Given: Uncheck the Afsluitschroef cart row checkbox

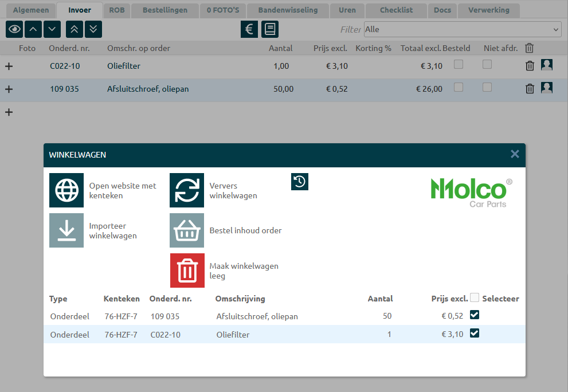Looking at the screenshot, I should tap(475, 315).
